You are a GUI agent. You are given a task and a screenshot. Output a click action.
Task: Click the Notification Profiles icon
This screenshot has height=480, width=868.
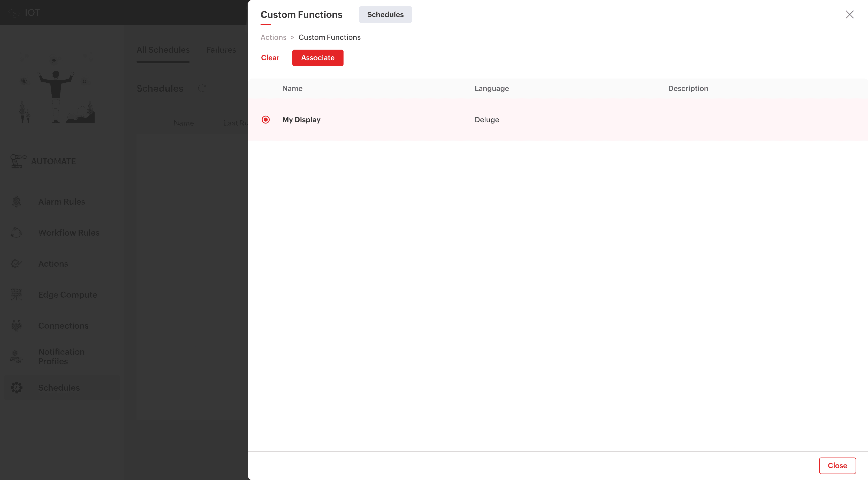(16, 356)
